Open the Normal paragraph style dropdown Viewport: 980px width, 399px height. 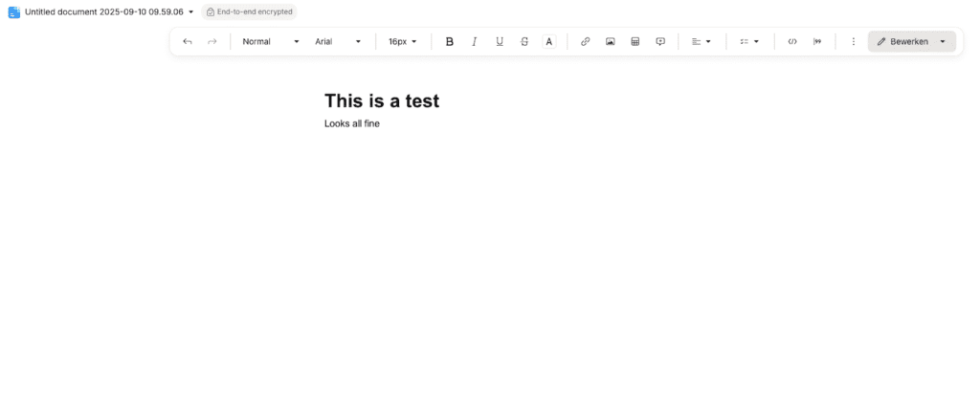pyautogui.click(x=271, y=42)
